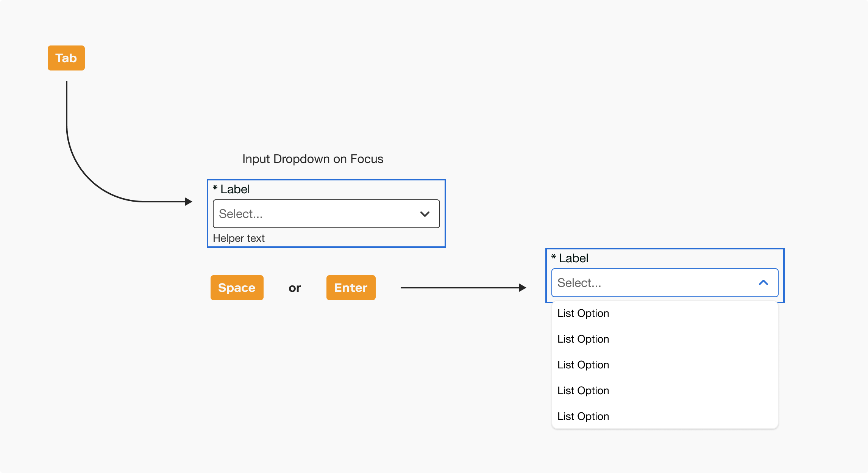This screenshot has height=473, width=868.
Task: Choose the first List Option in the open menu
Action: 665,313
